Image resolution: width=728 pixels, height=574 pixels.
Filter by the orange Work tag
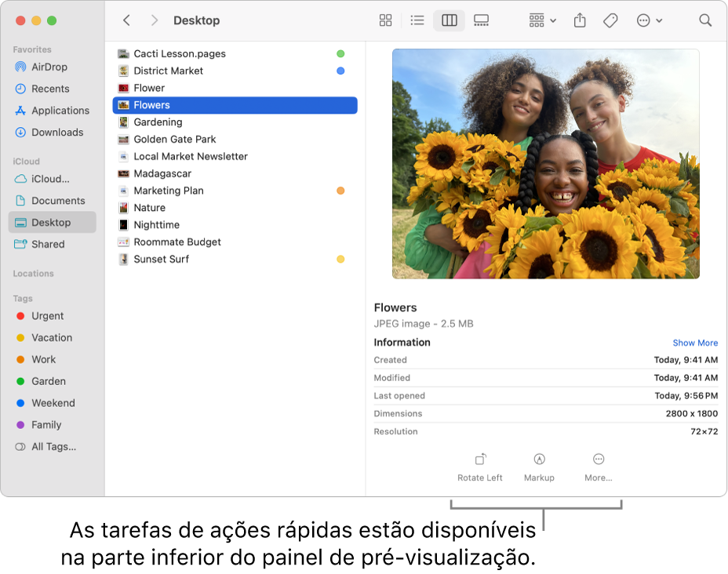pos(36,360)
